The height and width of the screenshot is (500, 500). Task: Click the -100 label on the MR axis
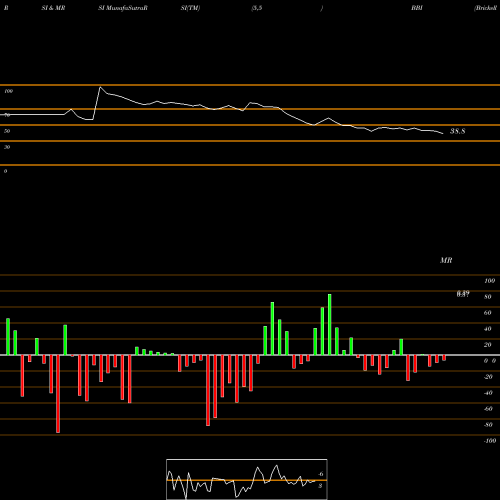(490, 441)
